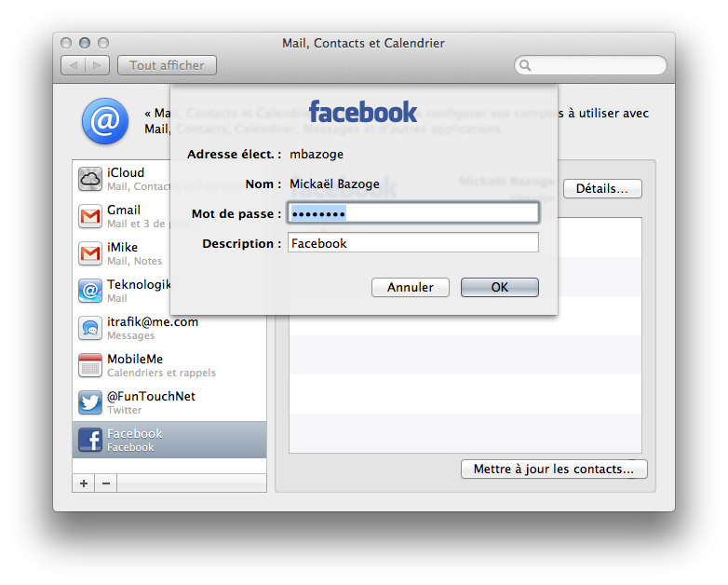
Task: Select the itrafik@me.com list entry
Action: (169, 328)
